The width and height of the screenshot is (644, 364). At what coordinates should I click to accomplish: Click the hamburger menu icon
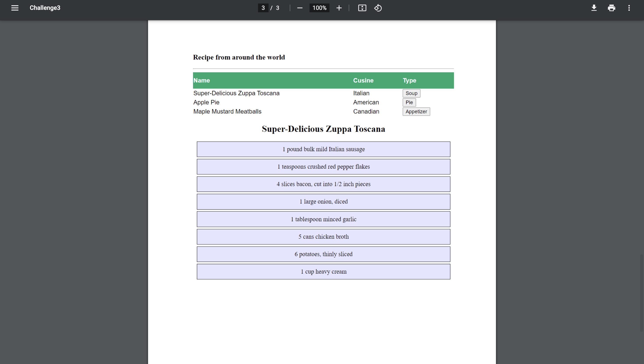pos(14,8)
